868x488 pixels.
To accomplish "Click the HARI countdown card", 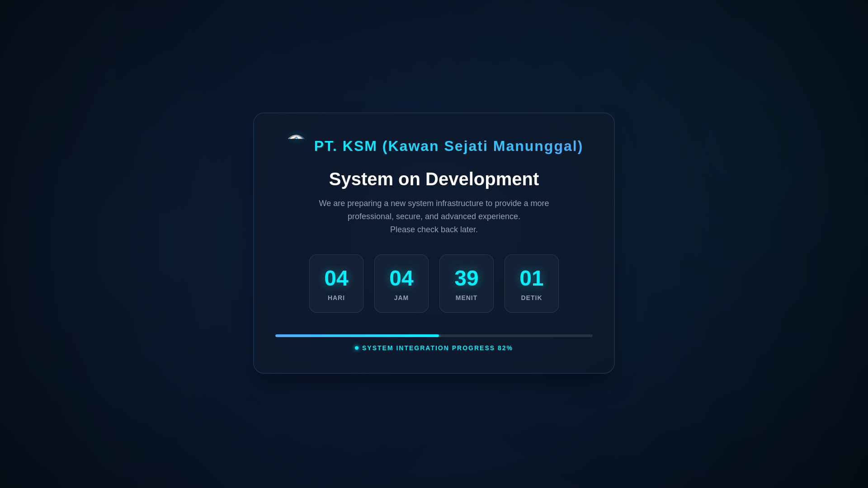I will [x=336, y=283].
